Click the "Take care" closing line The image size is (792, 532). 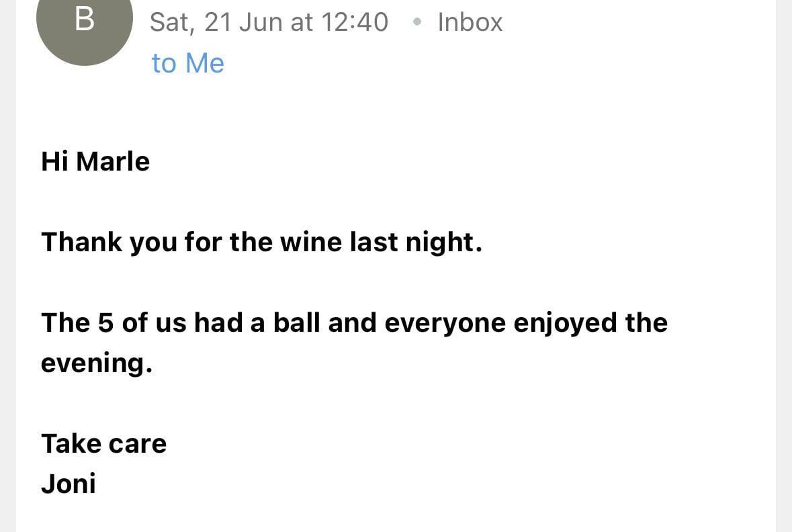click(x=104, y=444)
